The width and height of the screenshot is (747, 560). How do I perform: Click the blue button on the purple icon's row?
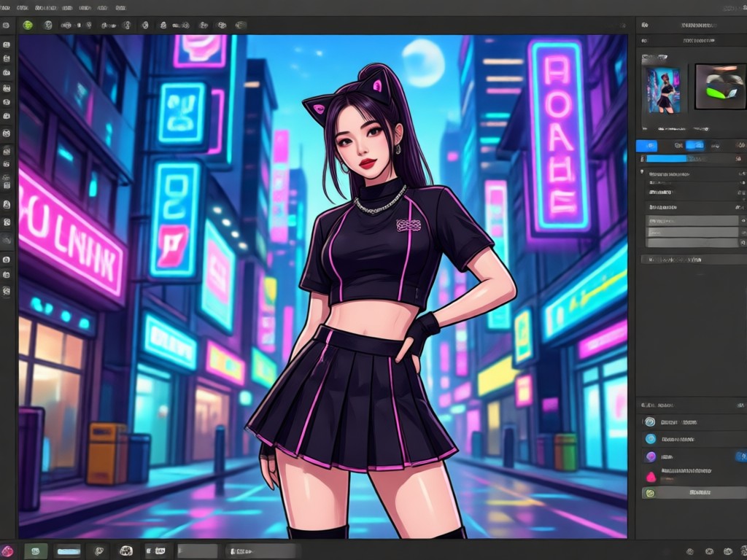(741, 456)
